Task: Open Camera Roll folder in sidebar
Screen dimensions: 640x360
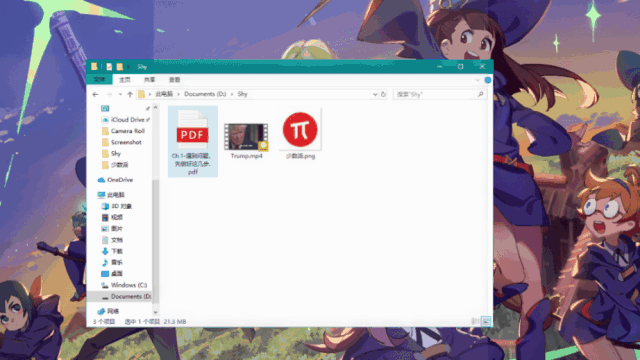Action: pos(127,131)
